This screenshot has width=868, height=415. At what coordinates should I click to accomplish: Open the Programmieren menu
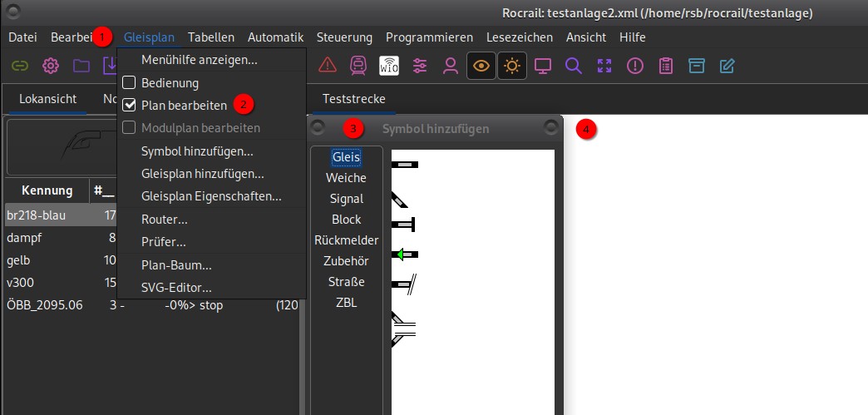(x=429, y=37)
